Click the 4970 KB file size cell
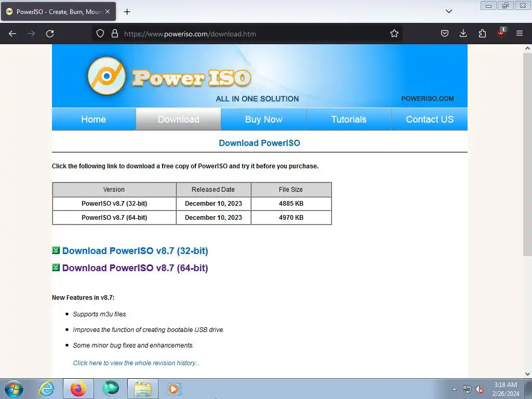532x399 pixels. click(x=291, y=218)
